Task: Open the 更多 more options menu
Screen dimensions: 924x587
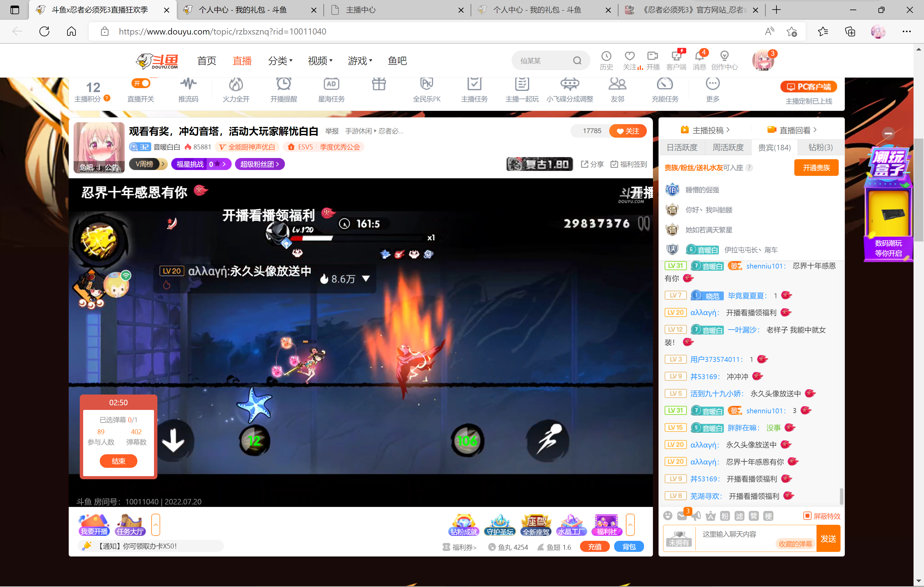Action: click(713, 89)
